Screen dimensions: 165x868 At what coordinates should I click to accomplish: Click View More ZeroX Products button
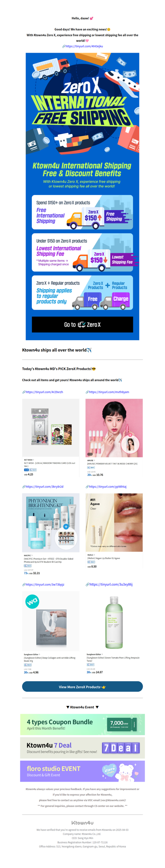click(x=82, y=687)
